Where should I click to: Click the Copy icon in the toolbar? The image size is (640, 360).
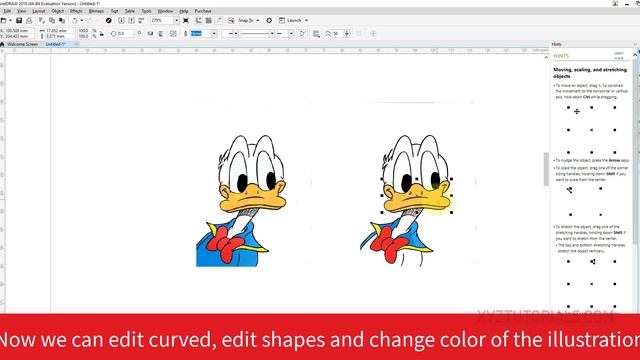[52, 20]
